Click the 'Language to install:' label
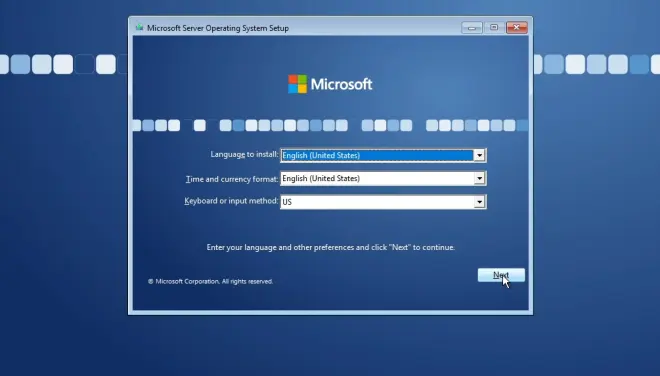 [x=244, y=155]
